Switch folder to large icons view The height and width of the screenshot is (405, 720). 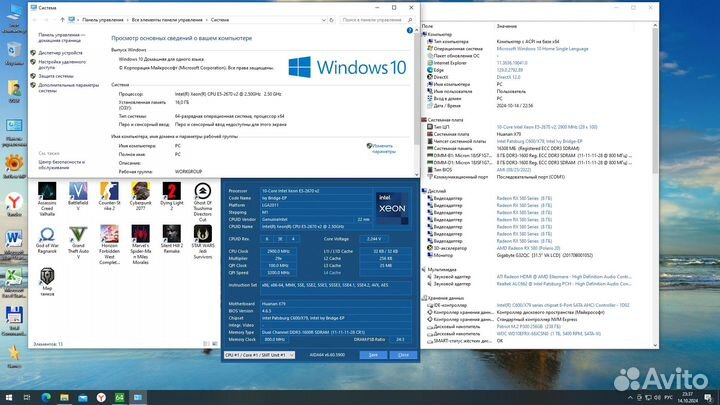coord(214,344)
